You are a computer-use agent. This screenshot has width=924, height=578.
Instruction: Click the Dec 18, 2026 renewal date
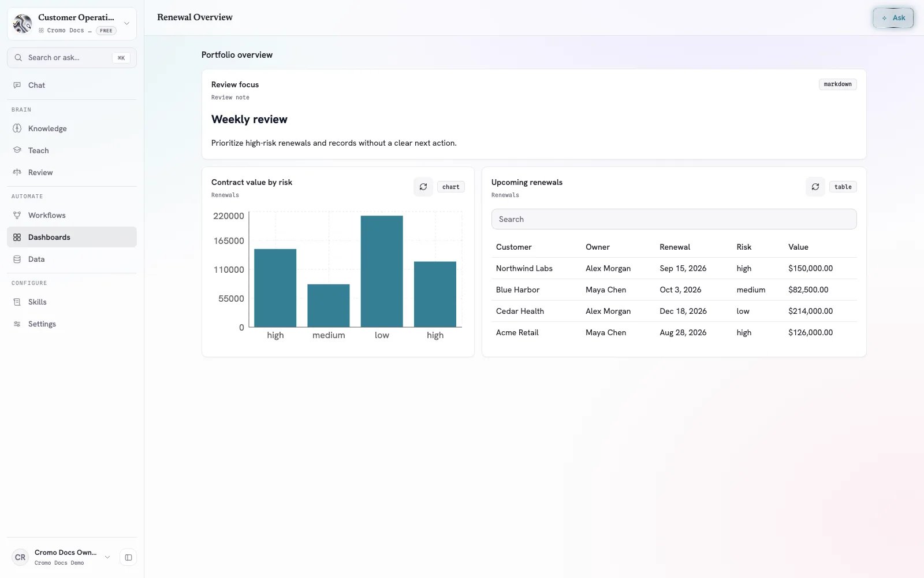(683, 311)
